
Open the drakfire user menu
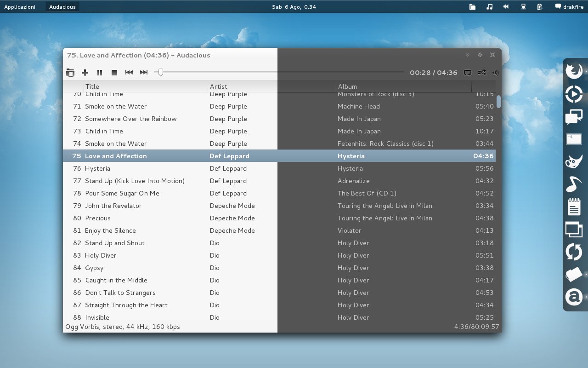tap(569, 7)
